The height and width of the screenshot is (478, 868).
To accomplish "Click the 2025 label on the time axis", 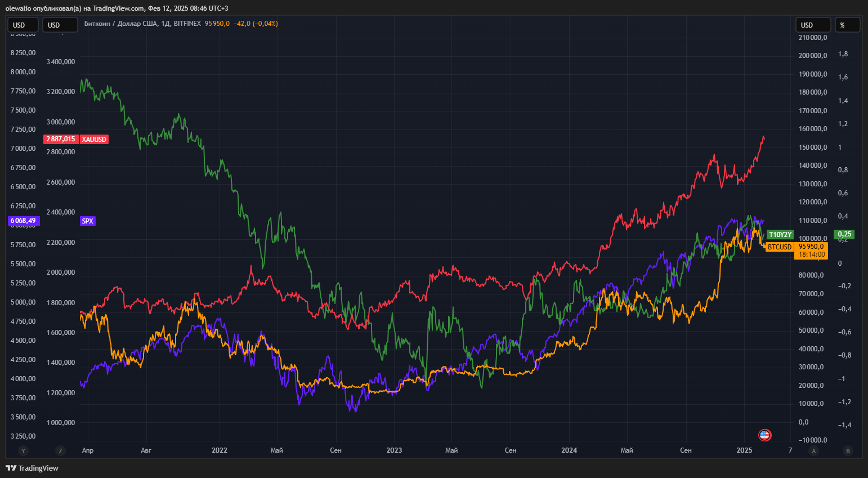I will click(x=744, y=450).
